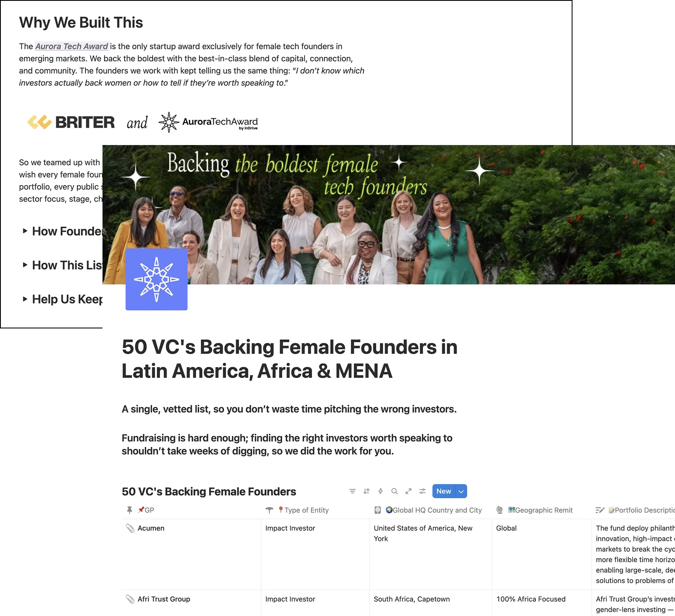Click the attachment icon beside Afri Trust Group
The width and height of the screenshot is (675, 616).
[x=130, y=599]
